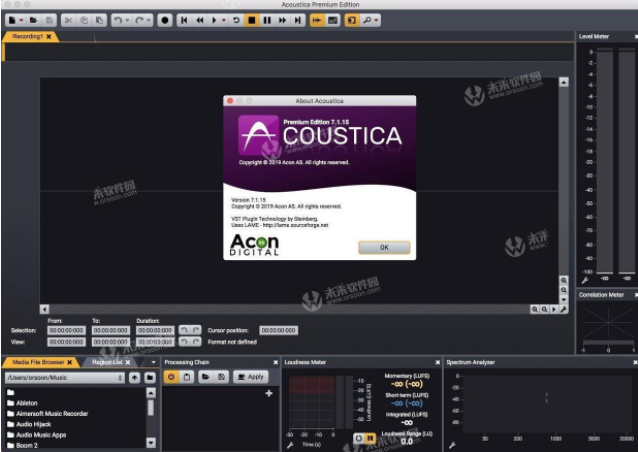Save the recording using the floppy disk icon
The image size is (638, 452).
click(49, 20)
